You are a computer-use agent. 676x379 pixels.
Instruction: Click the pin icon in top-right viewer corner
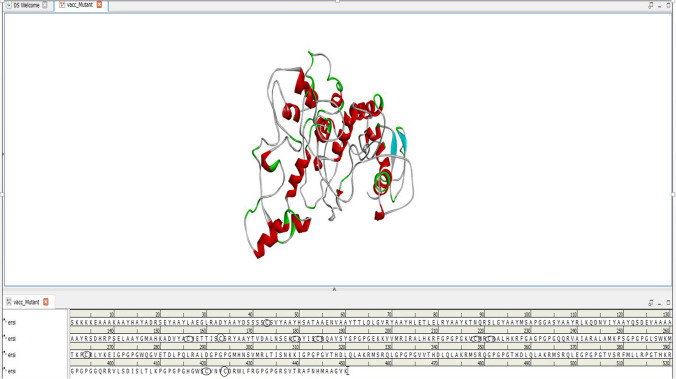tap(651, 6)
